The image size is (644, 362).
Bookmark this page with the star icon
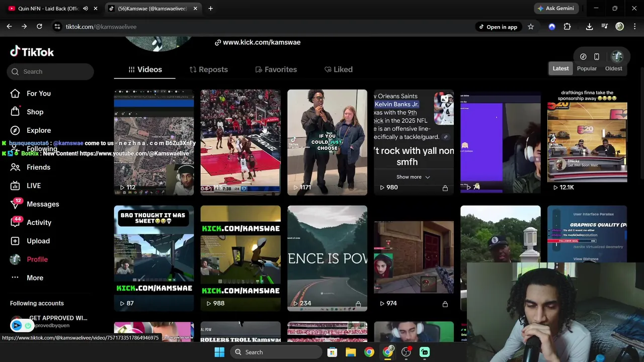[530, 27]
